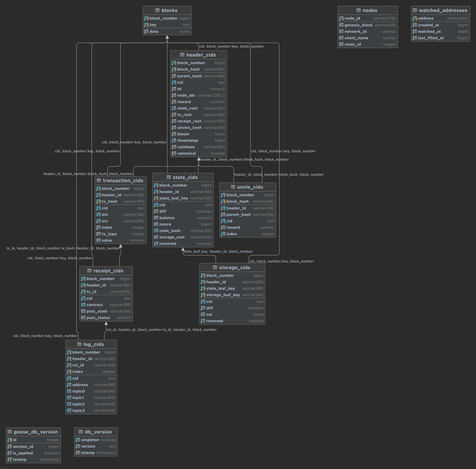Click relation label starting with rct_id, header_id

pos(162,330)
